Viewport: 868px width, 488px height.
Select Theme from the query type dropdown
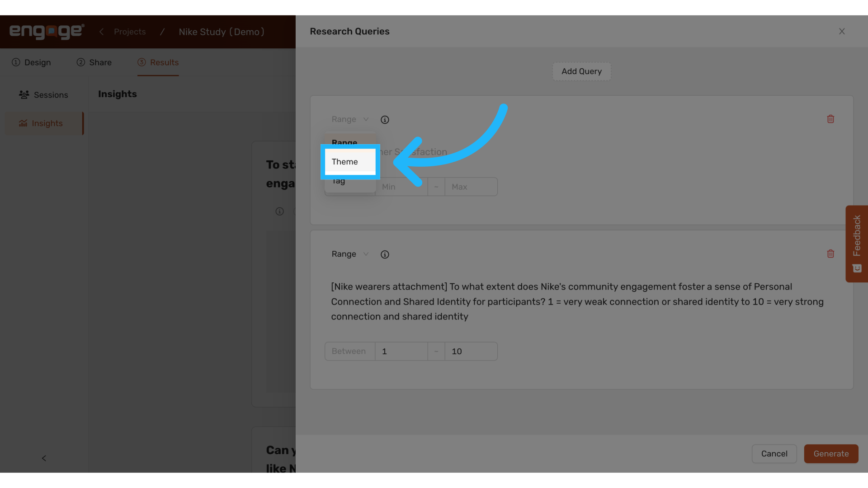[x=350, y=162]
